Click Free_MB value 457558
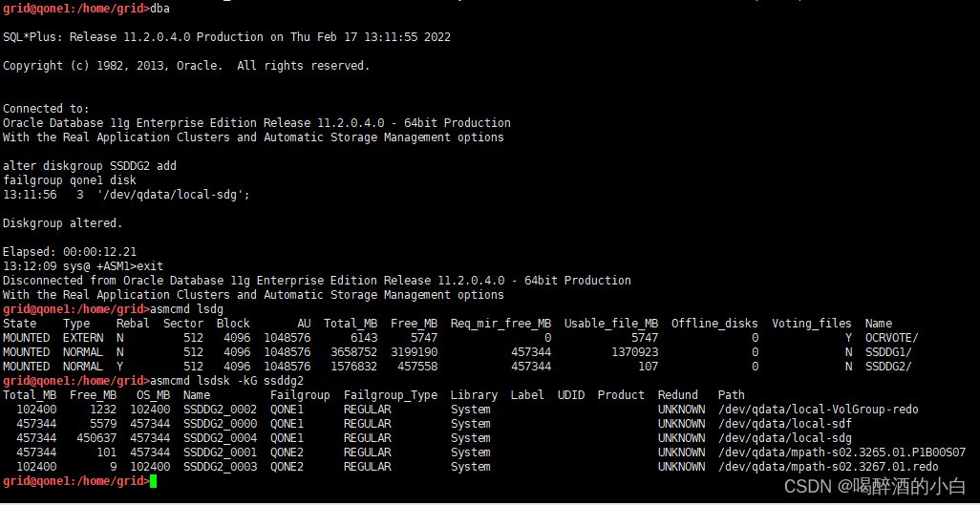Screen dimensions: 980x505 [416, 367]
